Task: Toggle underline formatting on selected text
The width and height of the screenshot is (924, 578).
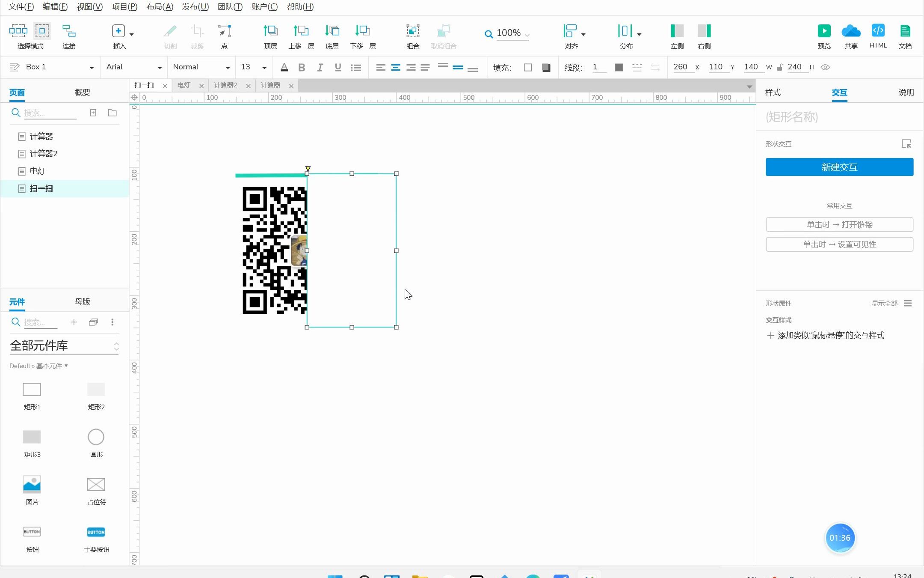Action: click(x=337, y=67)
